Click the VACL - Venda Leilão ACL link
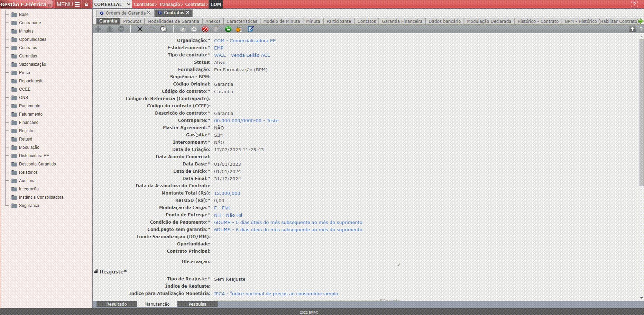The width and height of the screenshot is (644, 315). 242,55
